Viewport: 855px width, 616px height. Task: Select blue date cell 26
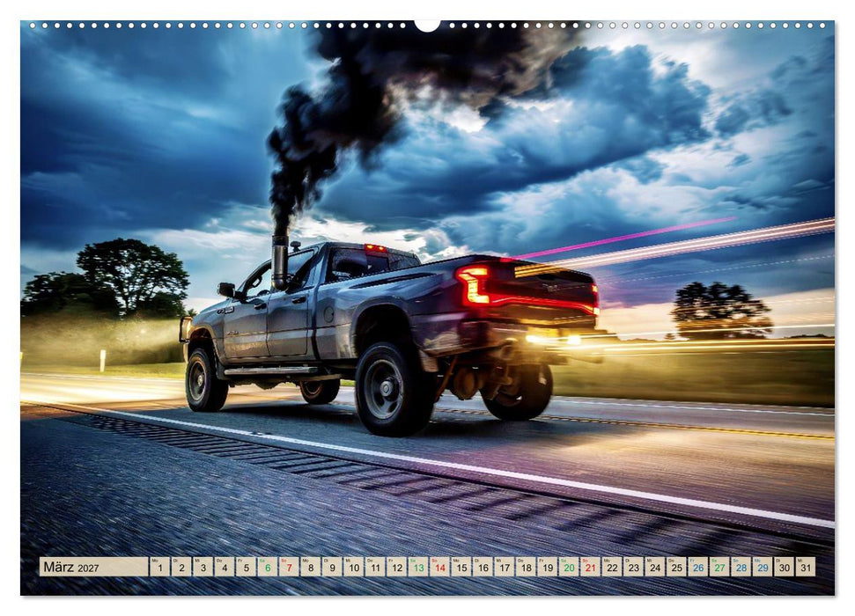698,567
